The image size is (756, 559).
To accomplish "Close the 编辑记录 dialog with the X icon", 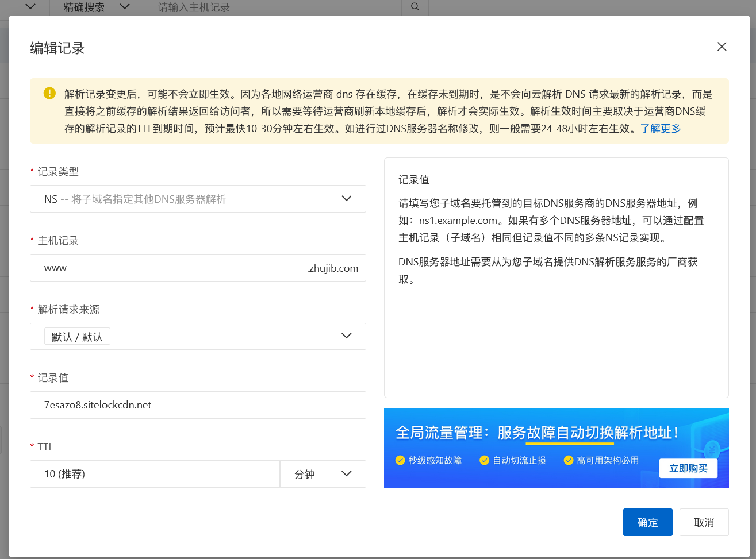I will pos(722,47).
